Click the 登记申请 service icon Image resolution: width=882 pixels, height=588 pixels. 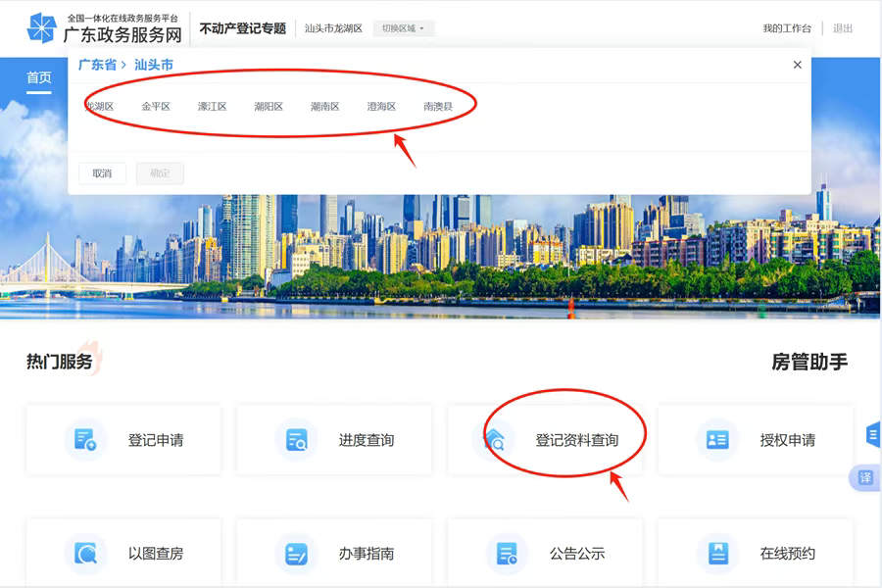coord(85,440)
